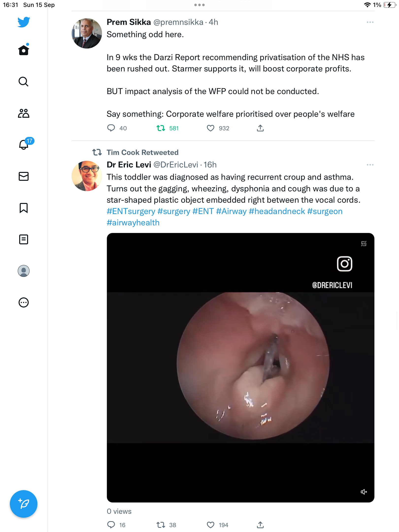The image size is (399, 532).
Task: Open the Home timeline icon
Action: point(24,50)
